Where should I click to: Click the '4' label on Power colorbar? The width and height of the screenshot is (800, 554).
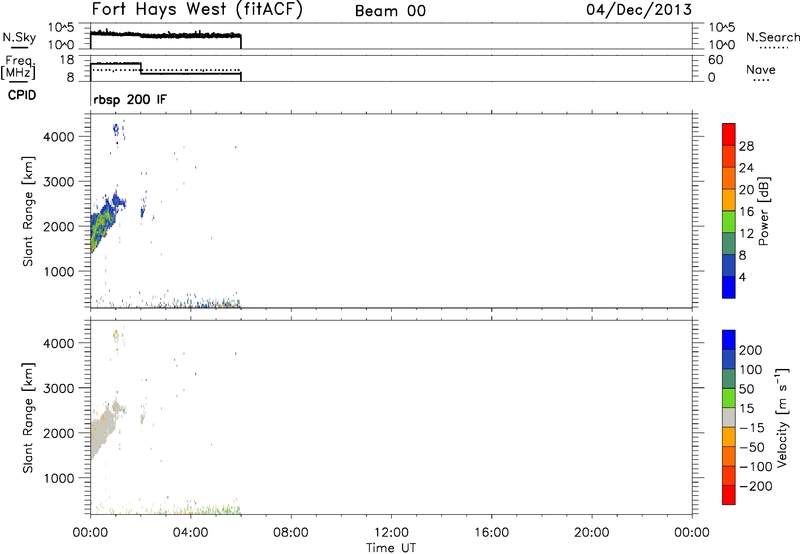coord(742,277)
